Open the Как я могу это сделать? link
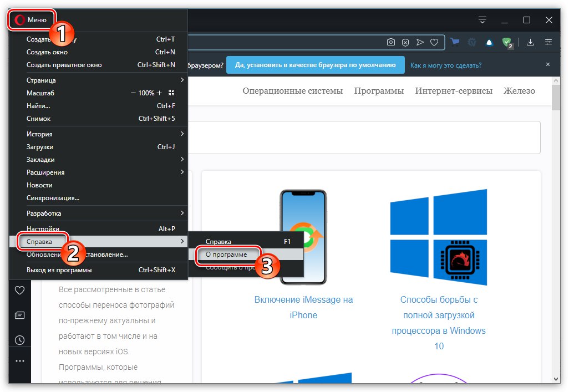Viewport: 569px width, 392px height. click(x=446, y=65)
